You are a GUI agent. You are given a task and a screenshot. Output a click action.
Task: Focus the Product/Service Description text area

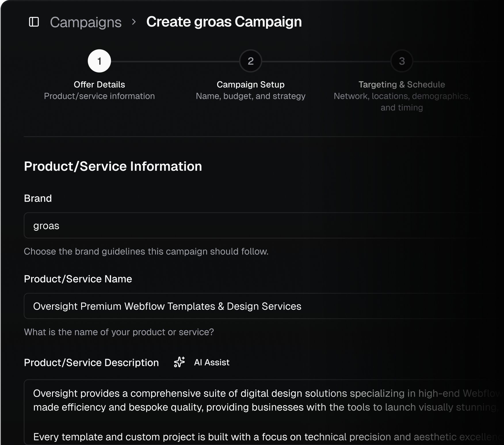tap(264, 412)
